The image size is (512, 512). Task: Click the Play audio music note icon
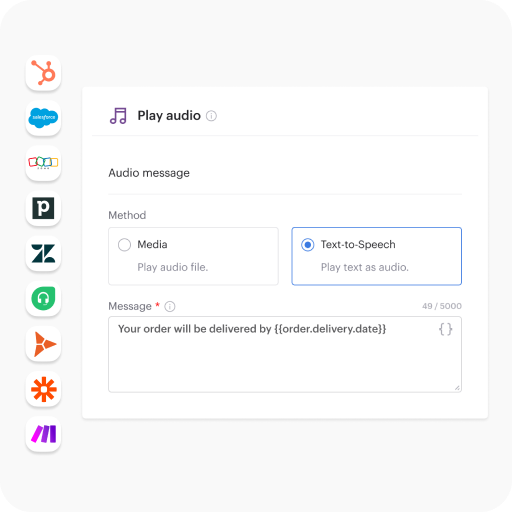point(118,116)
